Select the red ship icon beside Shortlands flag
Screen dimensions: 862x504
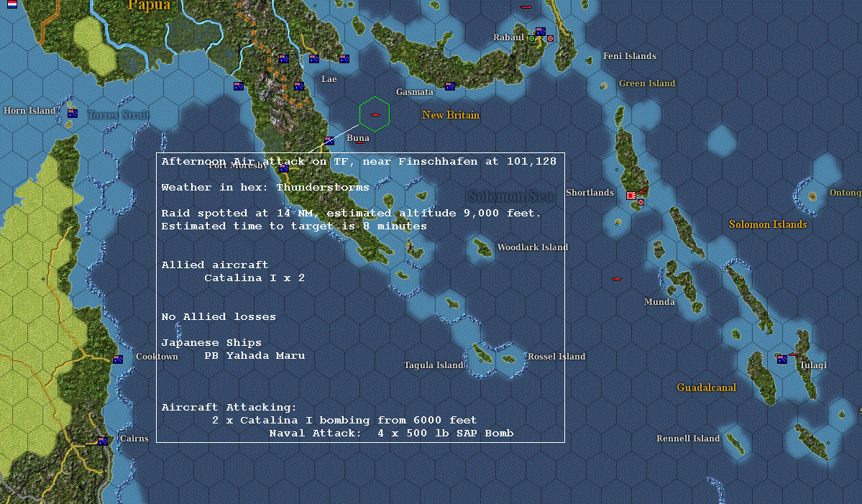pos(642,191)
